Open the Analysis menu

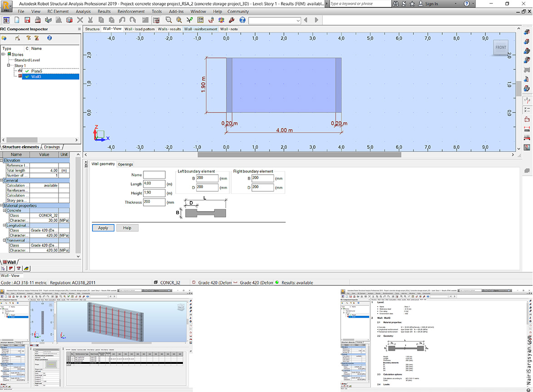coord(83,11)
